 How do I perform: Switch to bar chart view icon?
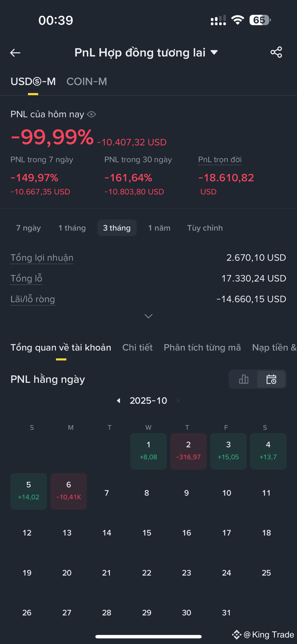point(244,379)
